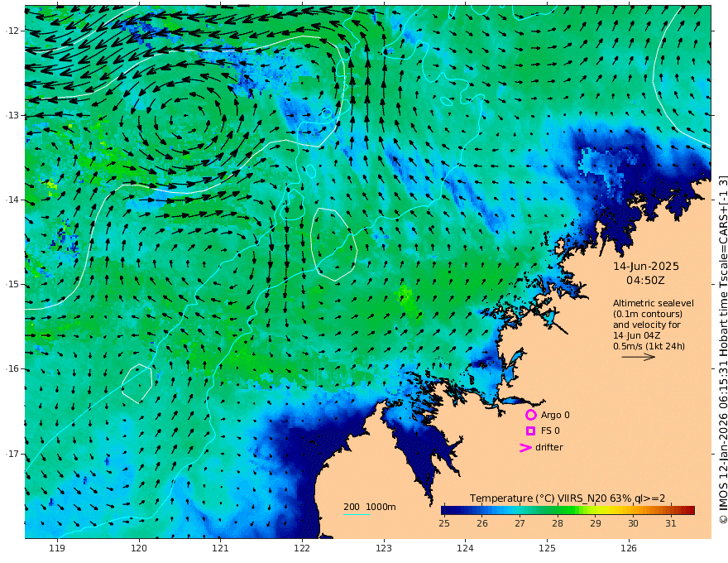Image resolution: width=728 pixels, height=563 pixels.
Task: Click the small white contour near 120°E 16°S
Action: 137,383
